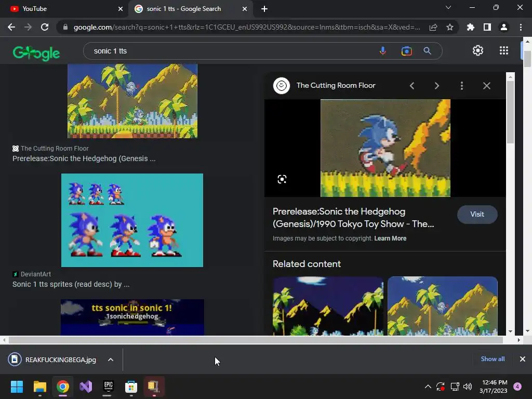
Task: Show all downloads
Action: coord(493,359)
